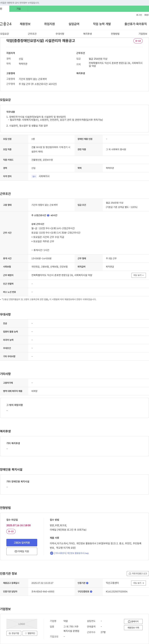Click the 열람차단 block button
This screenshot has width=149, height=644.
30,633
